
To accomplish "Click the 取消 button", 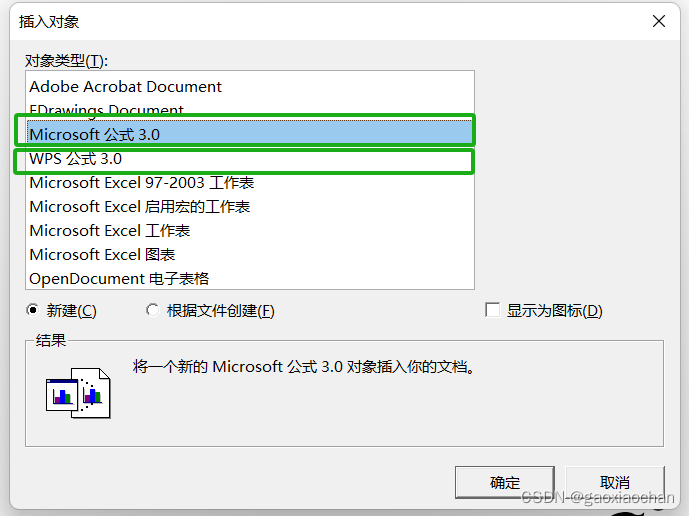I will pyautogui.click(x=615, y=482).
